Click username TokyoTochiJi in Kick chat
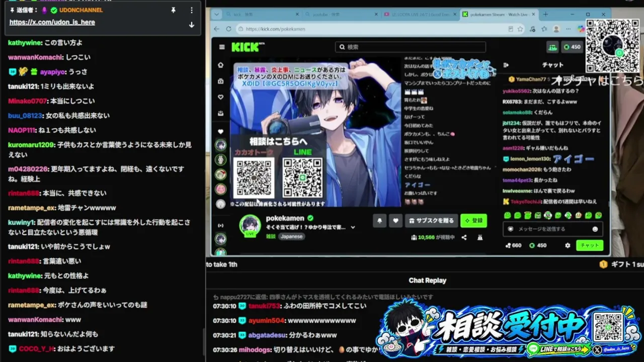This screenshot has width=644, height=362. [x=527, y=202]
